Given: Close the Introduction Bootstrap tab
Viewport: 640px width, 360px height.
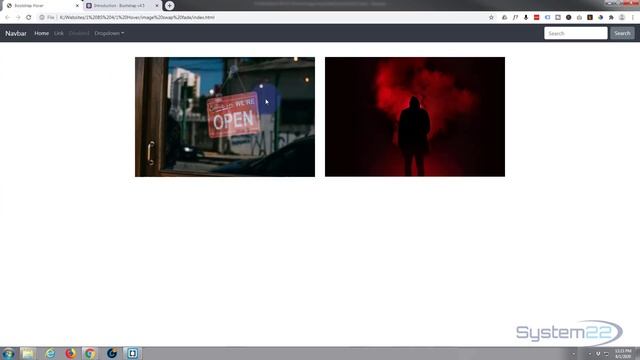Looking at the screenshot, I should [157, 6].
